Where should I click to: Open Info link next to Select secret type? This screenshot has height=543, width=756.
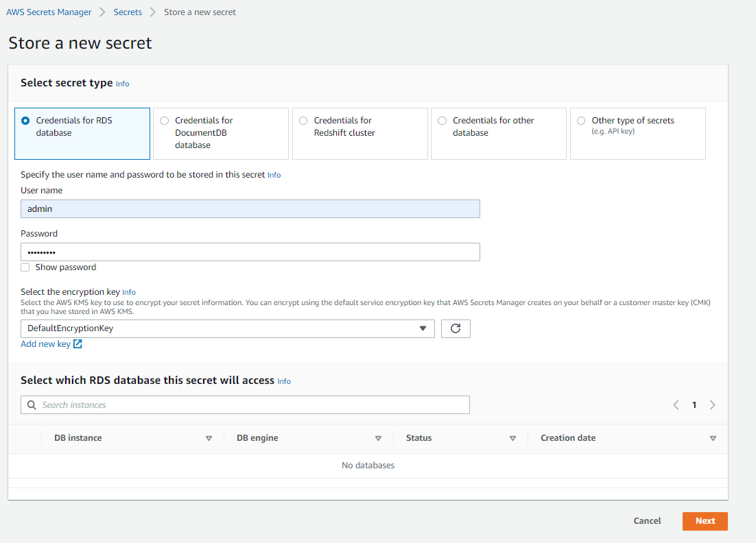point(122,84)
